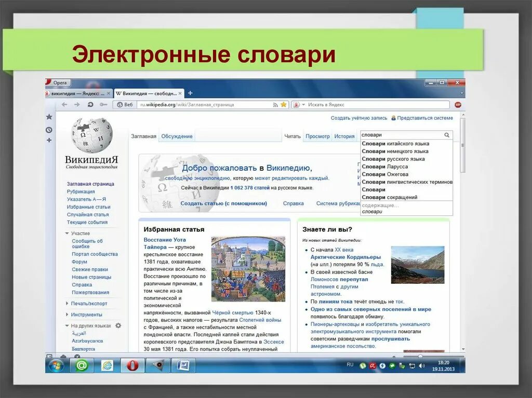Click the Wikipedia globe logo

click(x=91, y=135)
